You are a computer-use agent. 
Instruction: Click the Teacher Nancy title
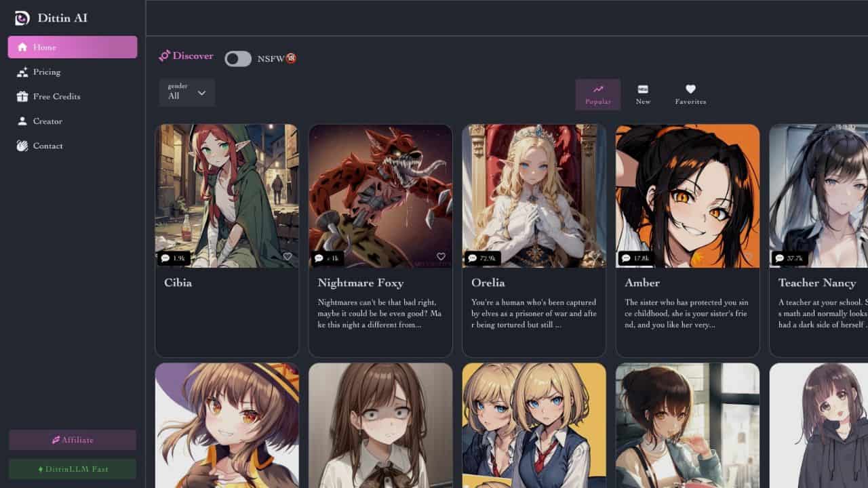pos(817,283)
